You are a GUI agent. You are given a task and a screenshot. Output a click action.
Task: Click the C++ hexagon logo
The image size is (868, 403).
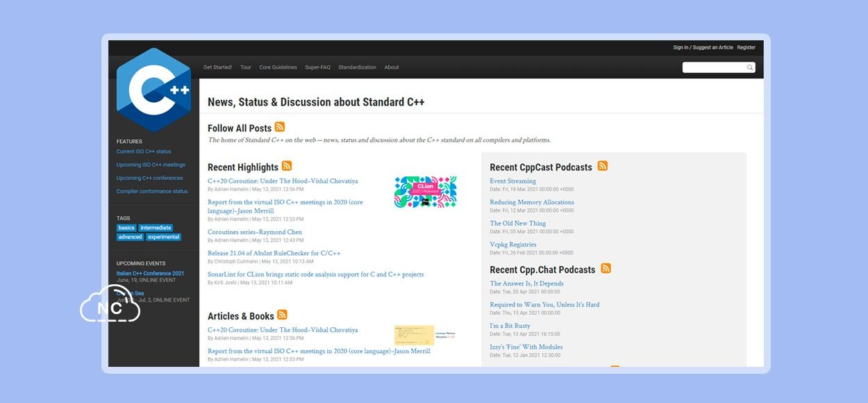tap(153, 90)
